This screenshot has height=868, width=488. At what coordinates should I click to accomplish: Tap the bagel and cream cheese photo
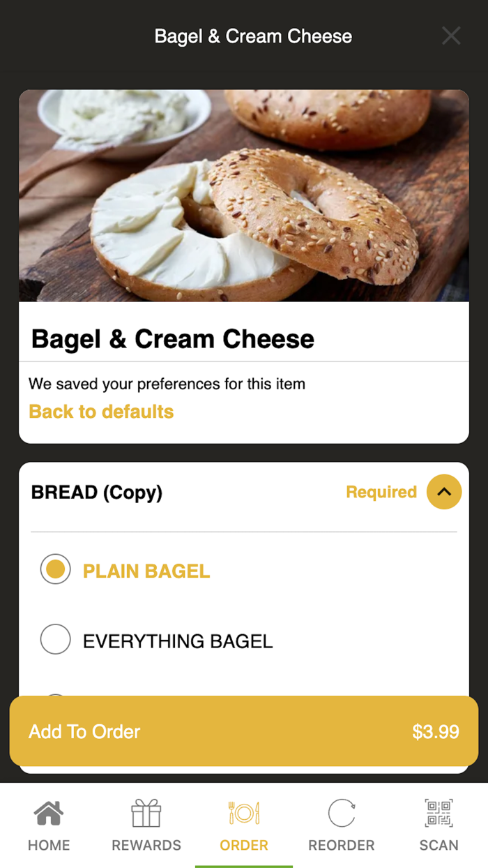pos(244,195)
